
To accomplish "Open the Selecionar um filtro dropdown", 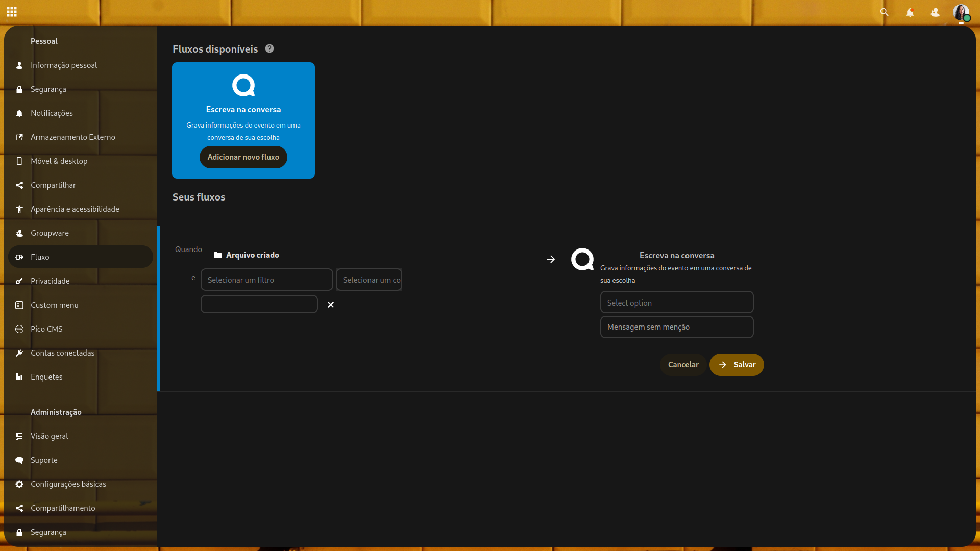I will (266, 280).
